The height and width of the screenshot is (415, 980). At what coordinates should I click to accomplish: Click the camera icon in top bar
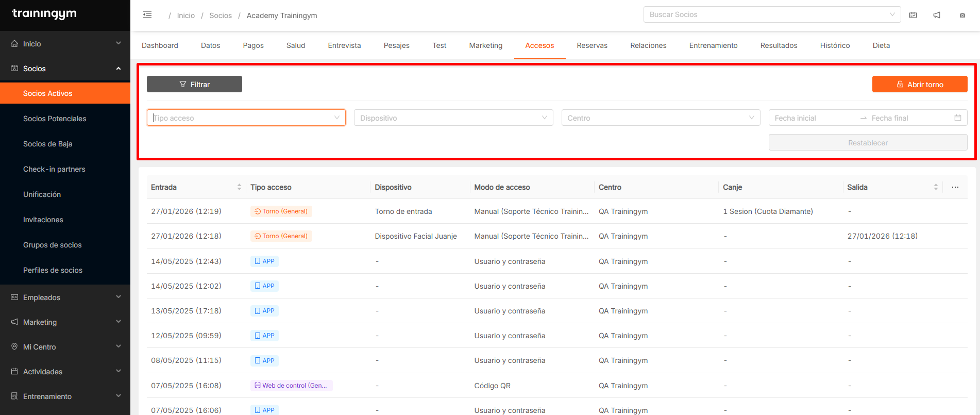coord(962,15)
